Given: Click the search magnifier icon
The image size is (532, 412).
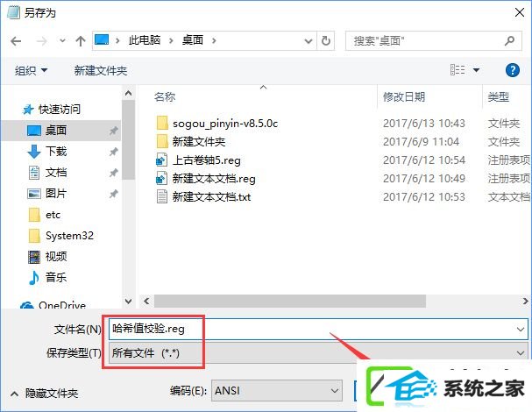Looking at the screenshot, I should point(509,40).
